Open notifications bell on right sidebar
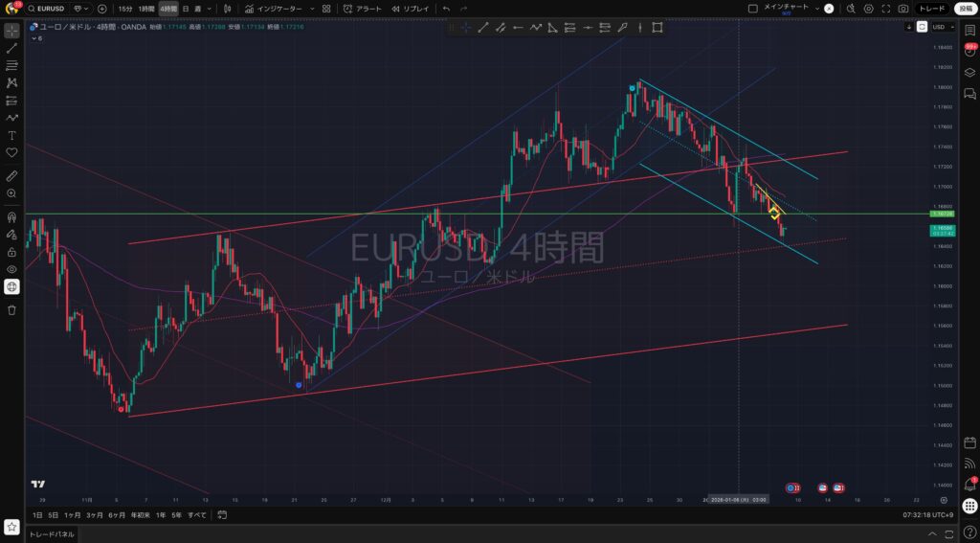 point(969,485)
